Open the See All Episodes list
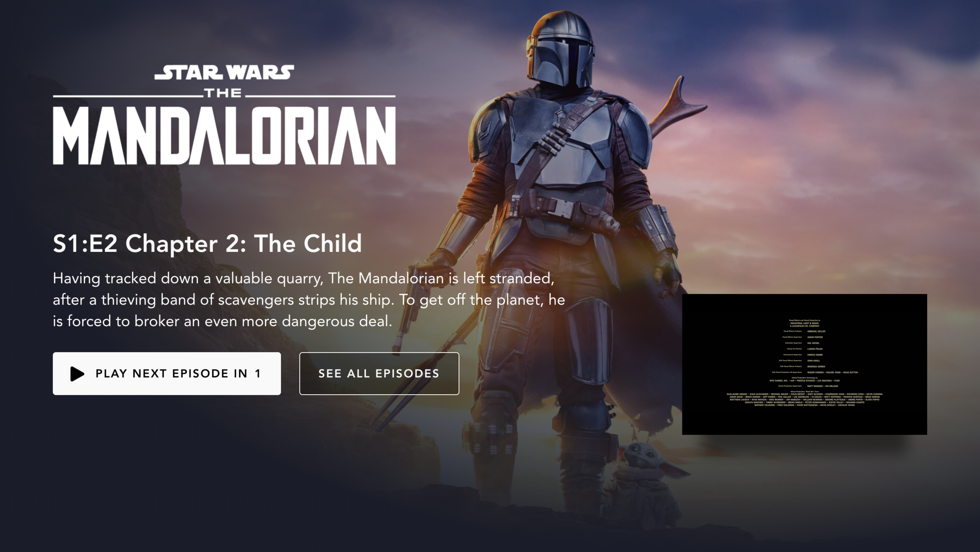Viewport: 980px width, 552px height. (x=379, y=374)
